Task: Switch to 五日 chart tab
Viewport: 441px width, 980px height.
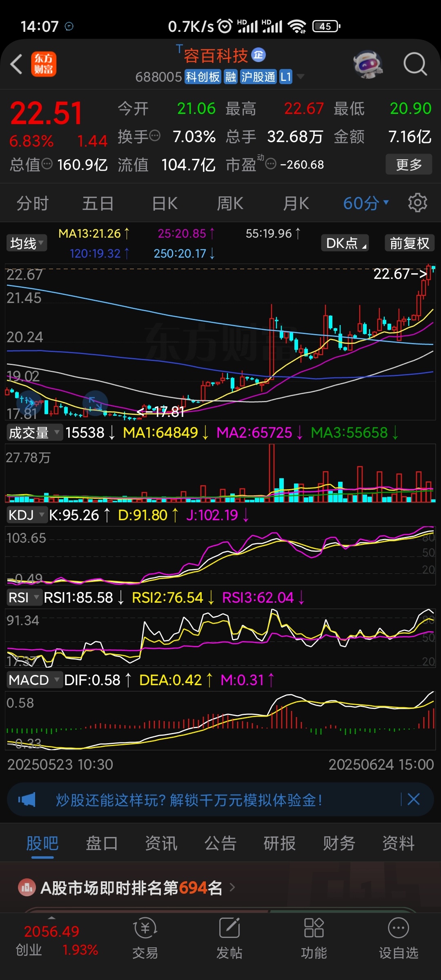Action: click(x=98, y=203)
